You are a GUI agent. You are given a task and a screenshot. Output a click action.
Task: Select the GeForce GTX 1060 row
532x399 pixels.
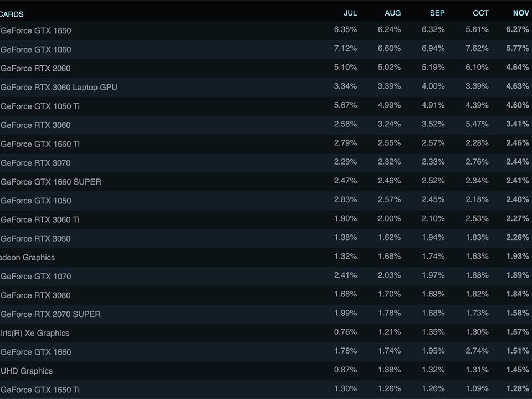(36, 50)
